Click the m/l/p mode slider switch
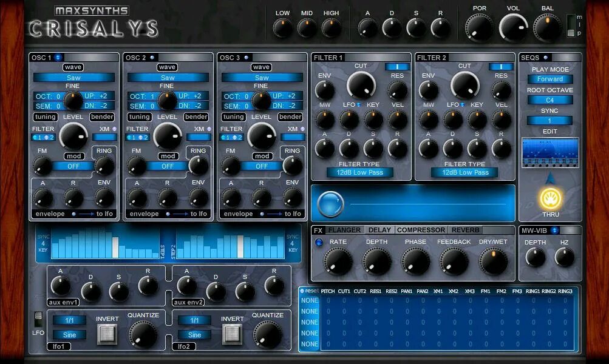Screen dimensions: 609x364 (x=571, y=25)
